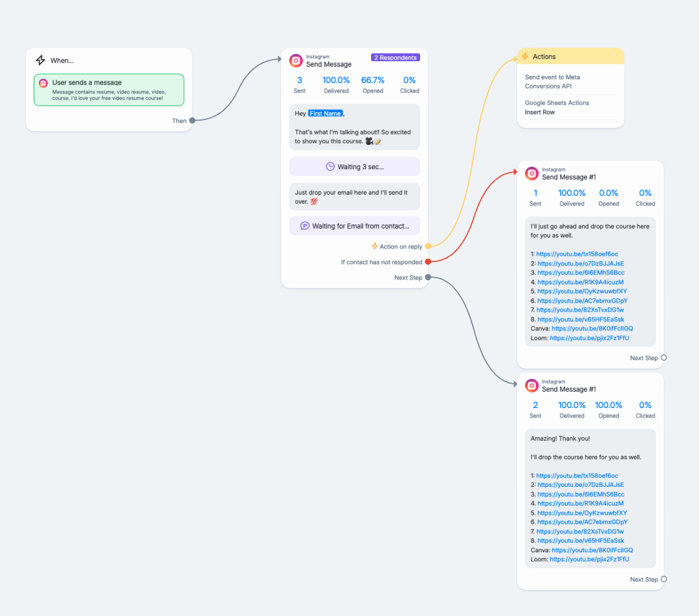699x616 pixels.
Task: Select the User sends a message trigger
Action: (109, 90)
